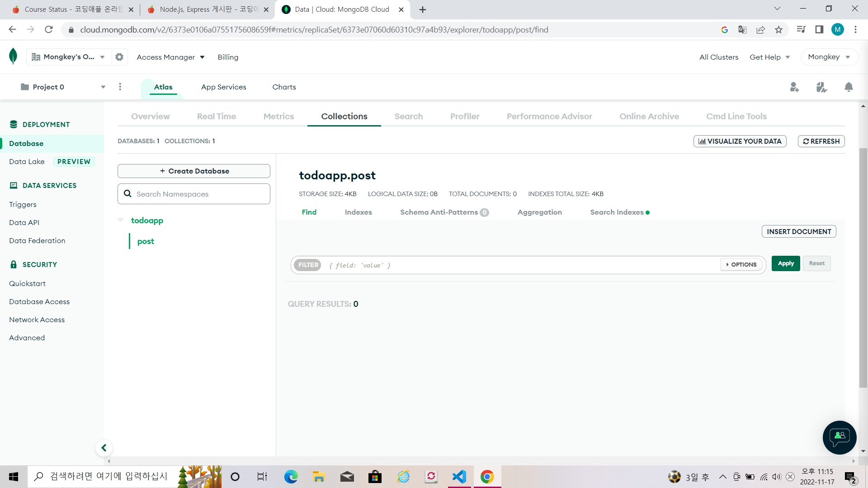
Task: Reset the filter query
Action: pos(817,263)
